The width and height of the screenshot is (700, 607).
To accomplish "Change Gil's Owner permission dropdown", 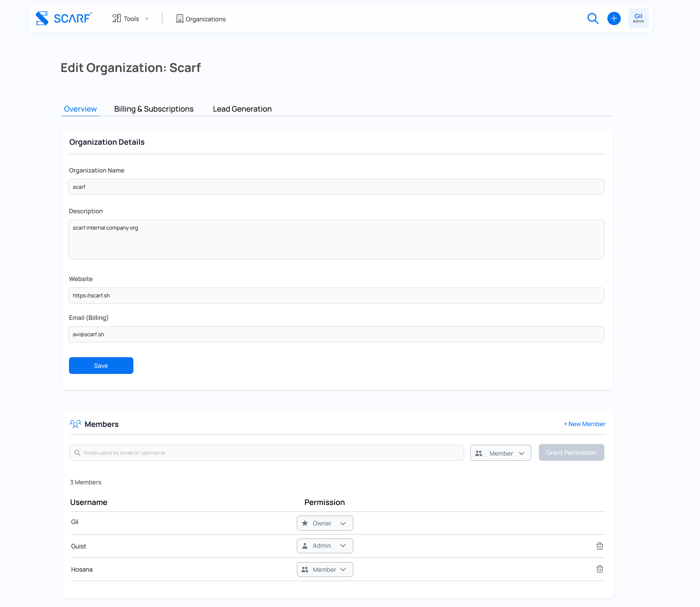I will pos(325,523).
